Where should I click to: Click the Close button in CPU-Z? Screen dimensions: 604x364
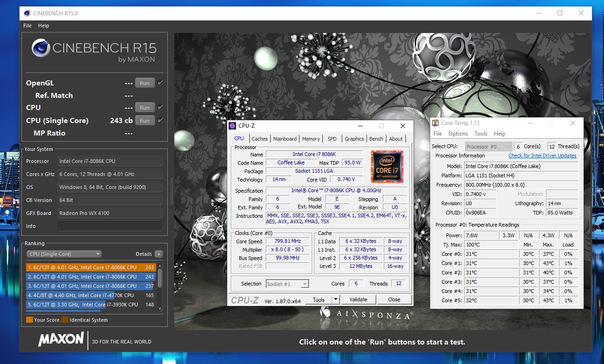[x=394, y=299]
